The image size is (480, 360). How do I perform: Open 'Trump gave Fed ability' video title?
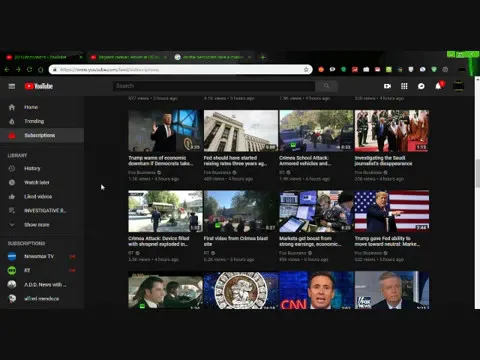click(387, 241)
